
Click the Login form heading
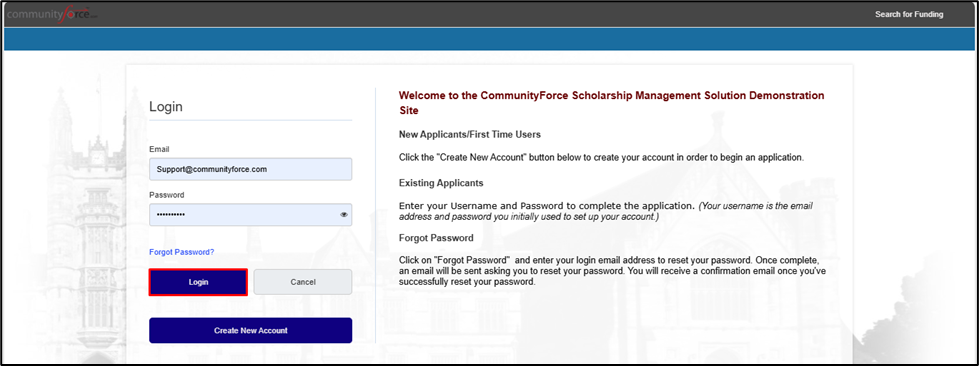[x=166, y=107]
